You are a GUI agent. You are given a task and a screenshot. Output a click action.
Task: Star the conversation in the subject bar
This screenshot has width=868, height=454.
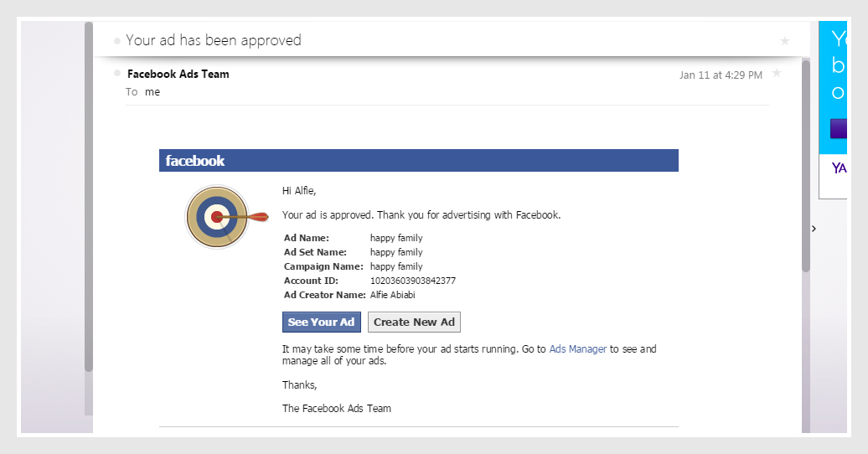[x=785, y=40]
